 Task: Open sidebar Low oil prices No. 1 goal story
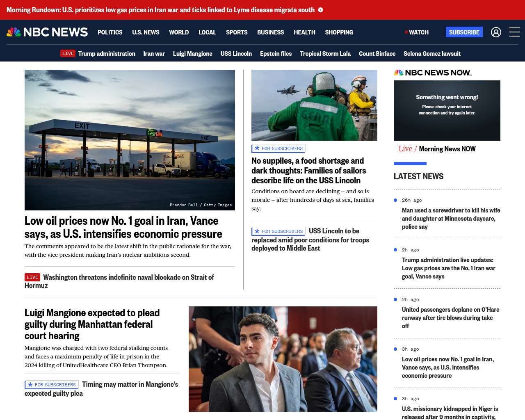pos(448,367)
